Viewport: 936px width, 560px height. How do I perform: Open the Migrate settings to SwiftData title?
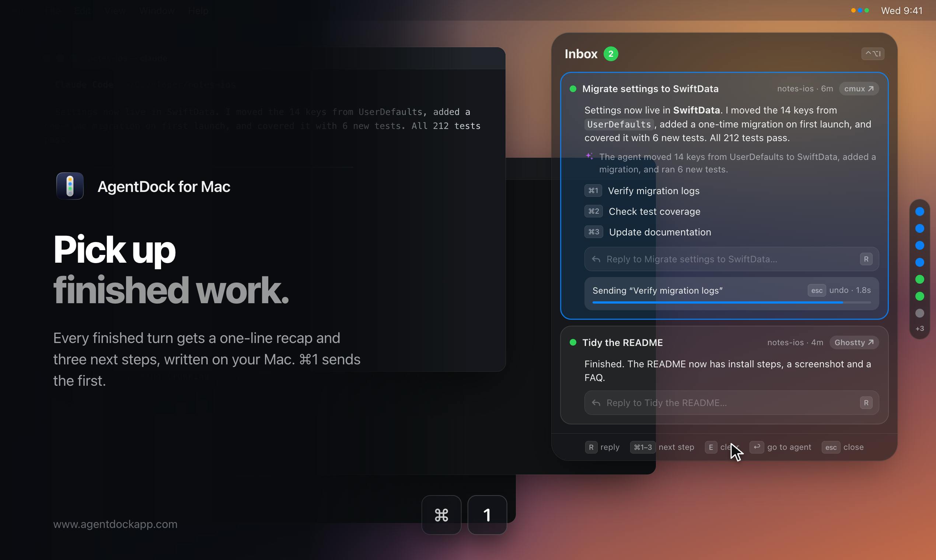pos(650,89)
